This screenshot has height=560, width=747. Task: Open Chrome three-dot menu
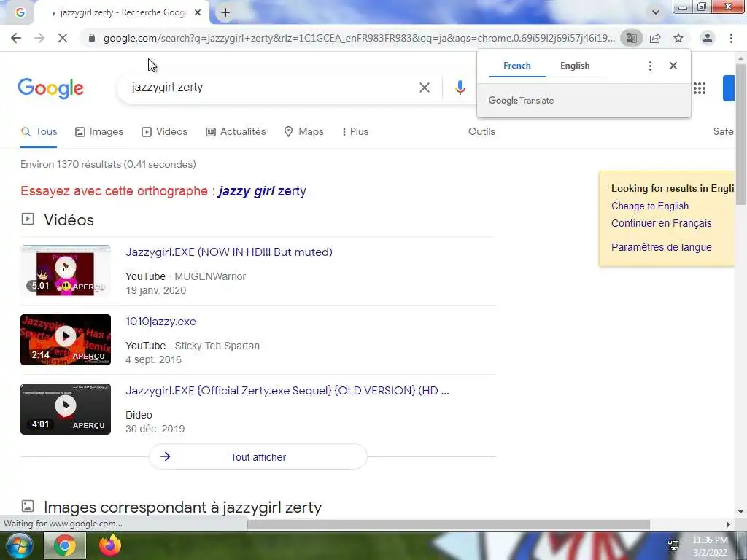point(731,38)
